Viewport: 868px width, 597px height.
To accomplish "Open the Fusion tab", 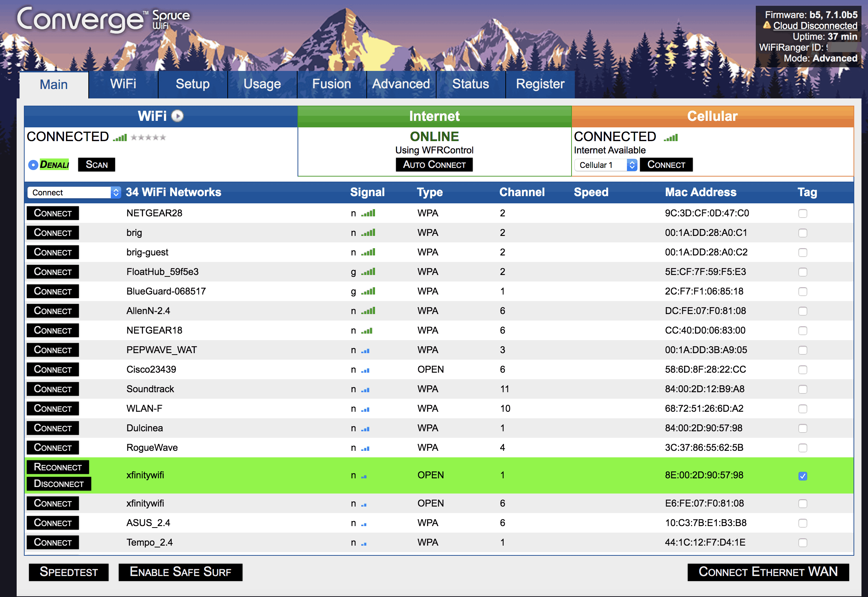I will pos(332,84).
